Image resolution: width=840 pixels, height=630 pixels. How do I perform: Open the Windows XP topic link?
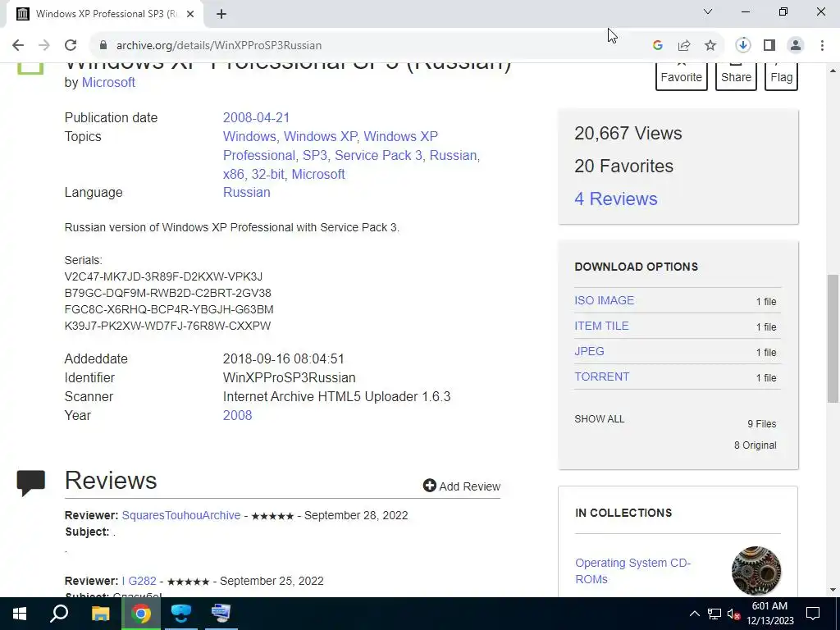(x=321, y=136)
